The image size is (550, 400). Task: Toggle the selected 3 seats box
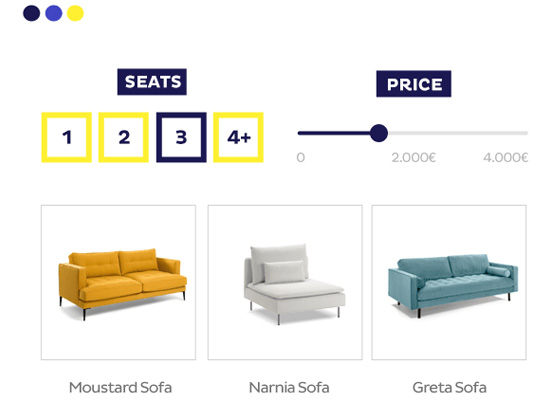point(181,137)
